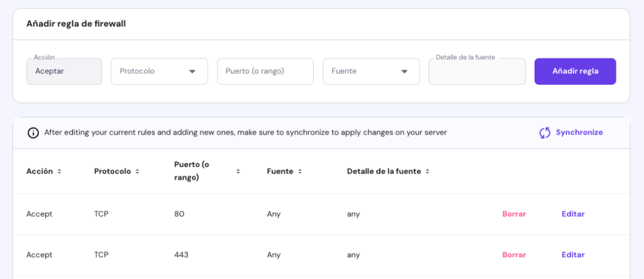Screen dimensions: 644x279
Task: Delete the port 80 rule with Borrar
Action: tap(514, 214)
